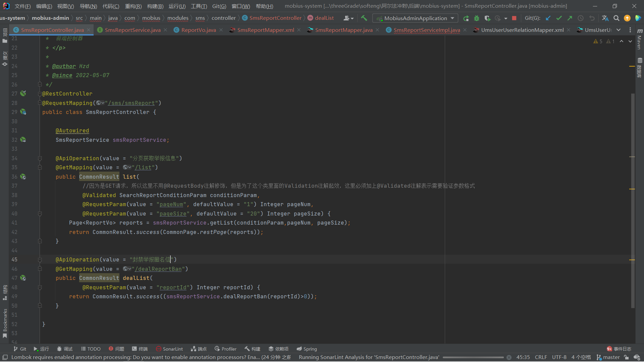Open editor tab options three-dot menu
Viewport: 644px width, 362px height.
tap(630, 30)
